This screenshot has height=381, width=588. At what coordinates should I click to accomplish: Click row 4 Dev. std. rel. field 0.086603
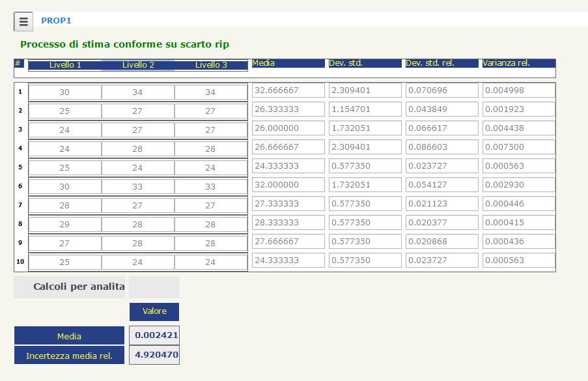pyautogui.click(x=441, y=147)
